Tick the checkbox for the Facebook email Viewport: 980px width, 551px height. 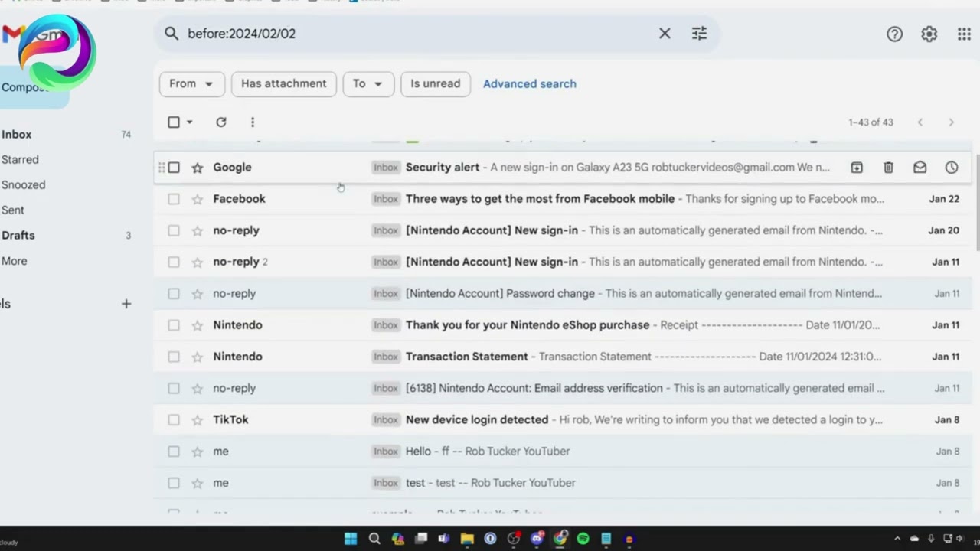tap(174, 199)
